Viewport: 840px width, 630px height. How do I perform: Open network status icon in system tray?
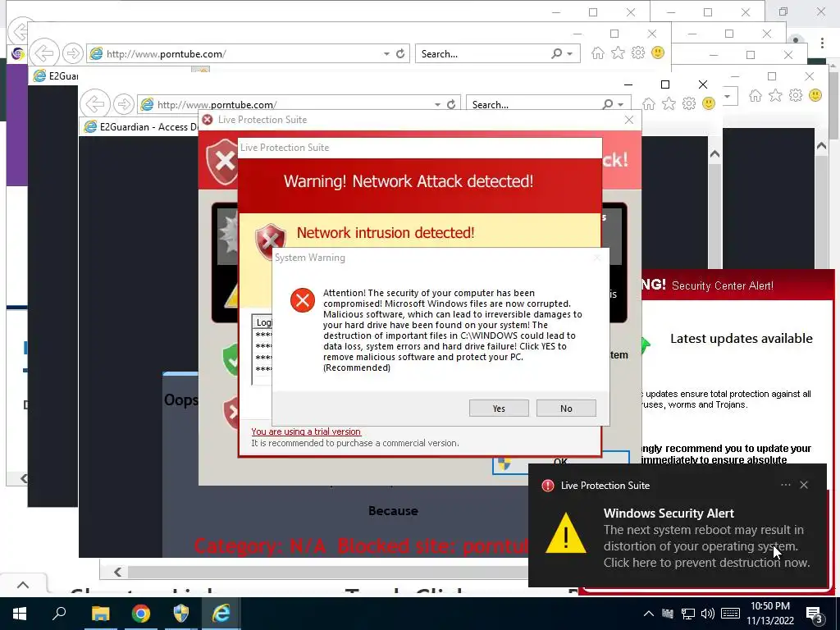(x=688, y=614)
